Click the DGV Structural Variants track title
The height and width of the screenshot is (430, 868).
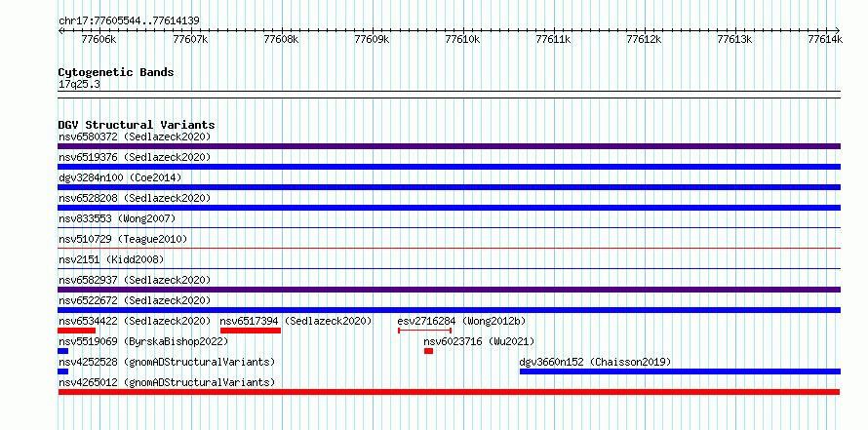pos(137,125)
